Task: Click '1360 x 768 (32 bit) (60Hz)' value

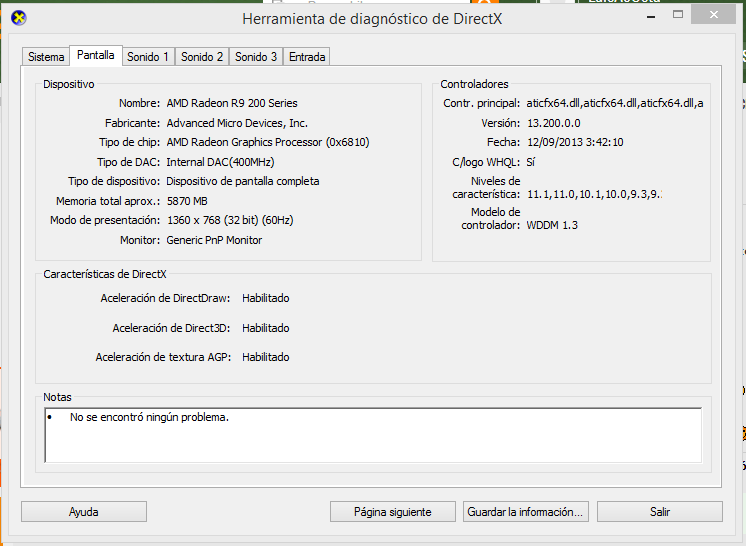Action: pos(230,220)
